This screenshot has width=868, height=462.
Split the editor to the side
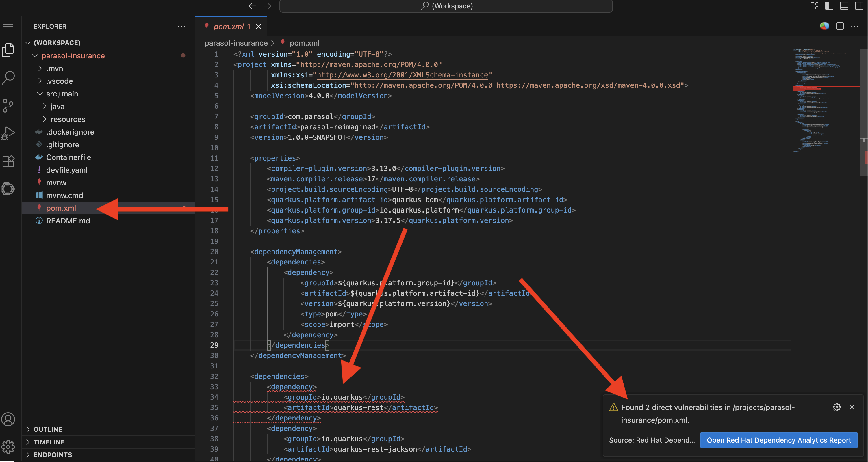tap(840, 26)
